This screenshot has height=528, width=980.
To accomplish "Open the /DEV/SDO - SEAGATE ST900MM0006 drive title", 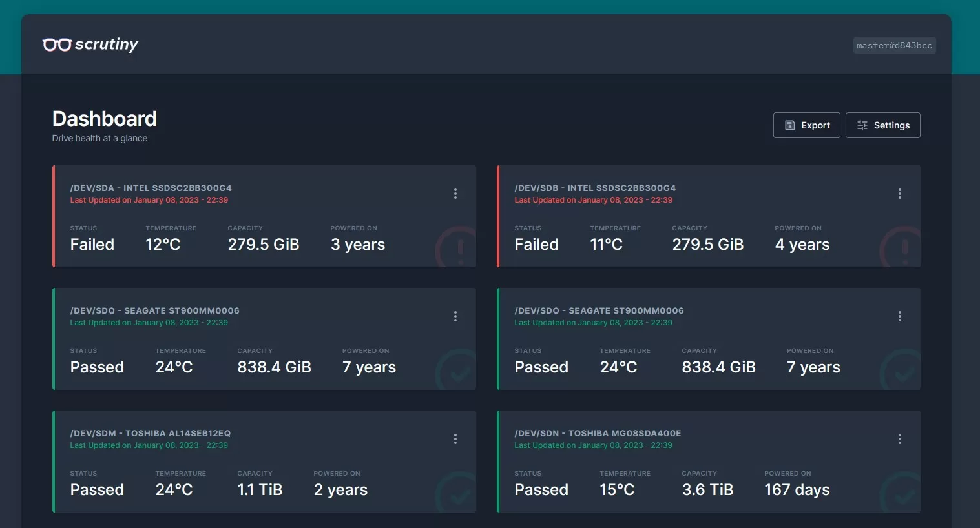I will coord(599,310).
